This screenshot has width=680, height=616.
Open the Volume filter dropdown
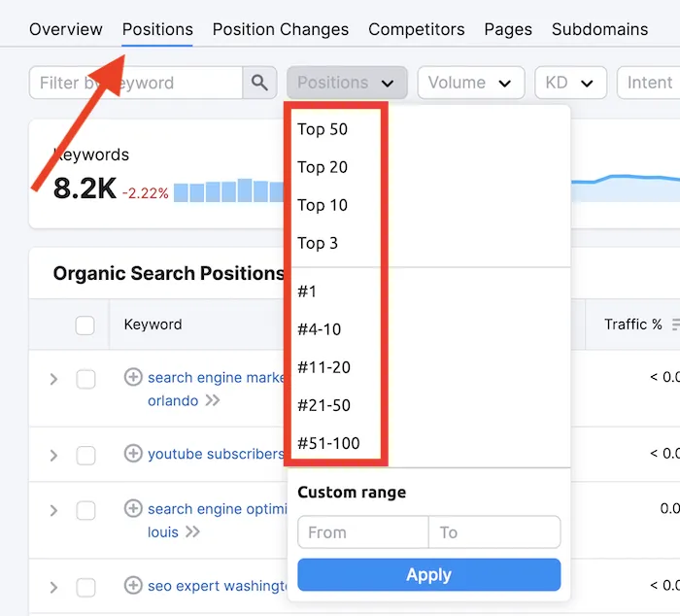[470, 83]
